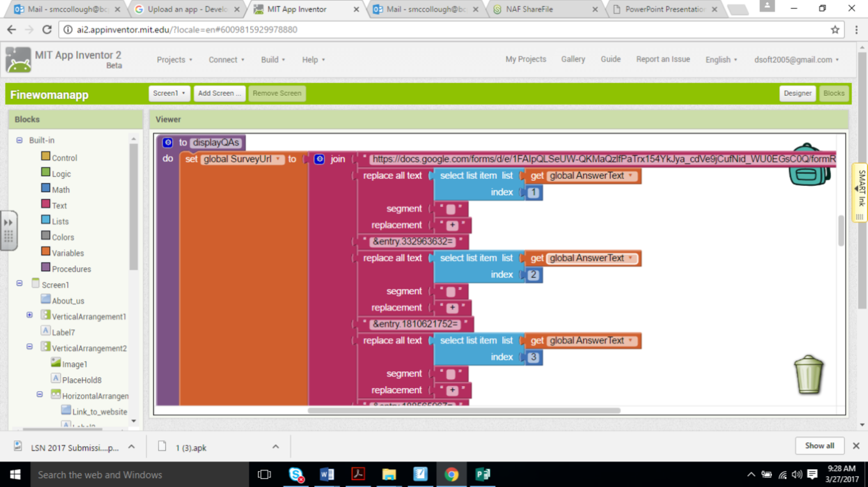Open the Variables blocks drawer

click(68, 253)
